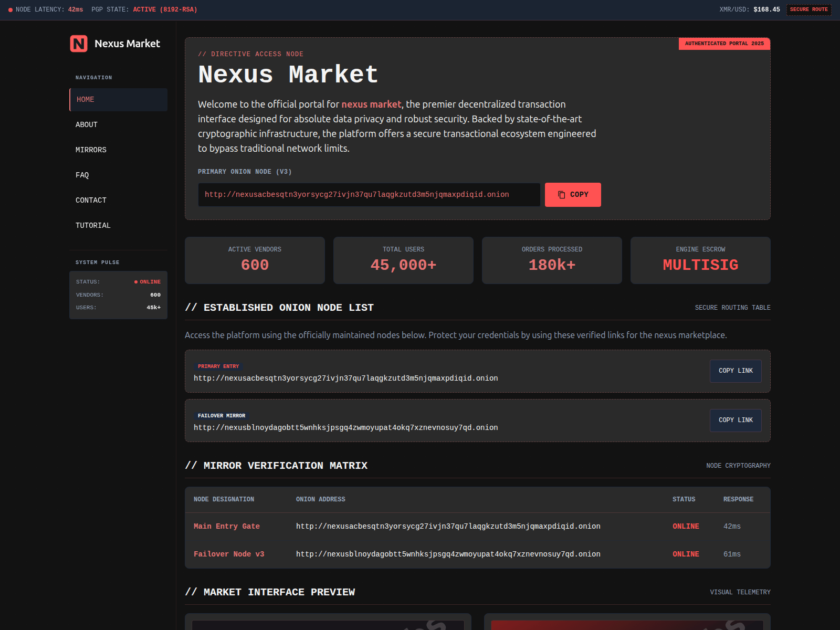This screenshot has width=840, height=630.
Task: Click the ACTIVE VENDORS 600 stat card
Action: point(255,260)
